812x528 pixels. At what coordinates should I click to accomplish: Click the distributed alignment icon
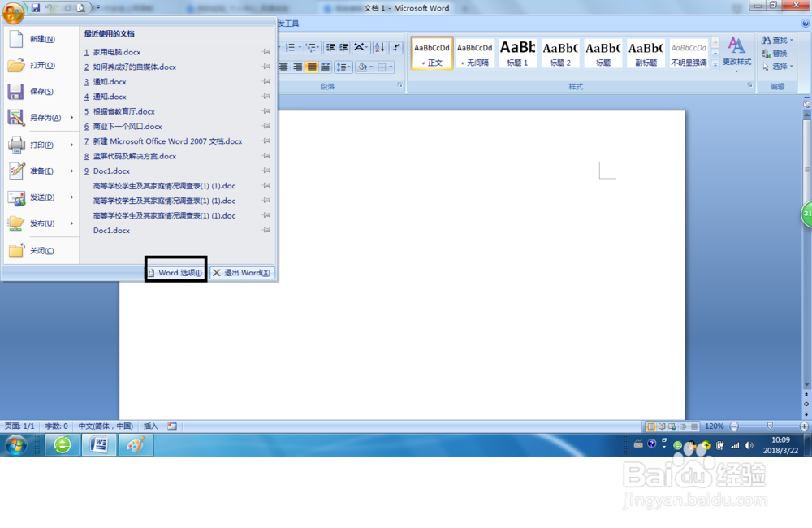[326, 67]
